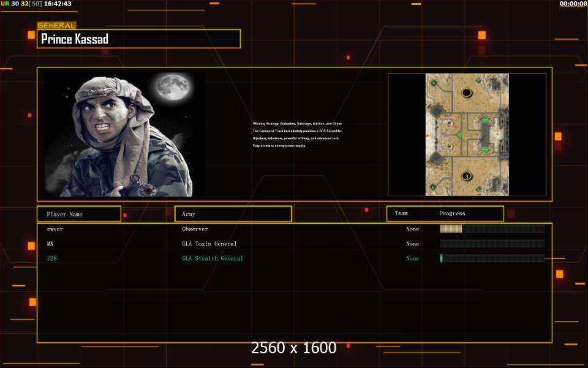Click the start position marker numbered 3
Image resolution: width=588 pixels, height=368 pixels.
pyautogui.click(x=466, y=177)
